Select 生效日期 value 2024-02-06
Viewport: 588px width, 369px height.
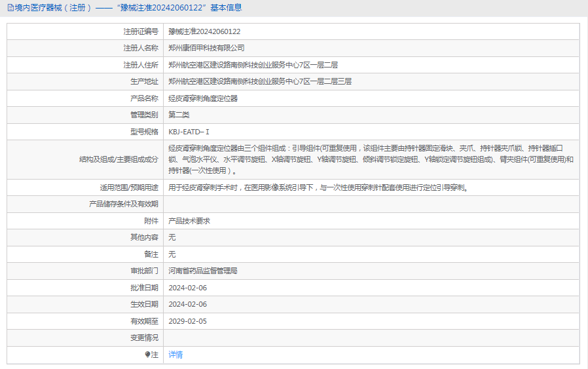point(187,304)
